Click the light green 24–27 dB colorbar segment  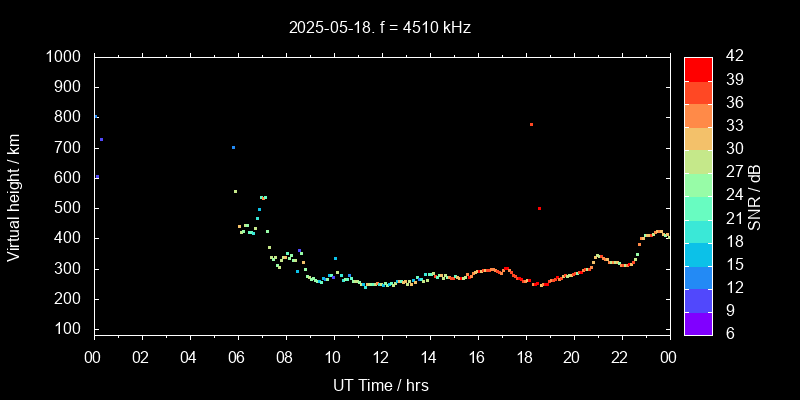point(698,184)
